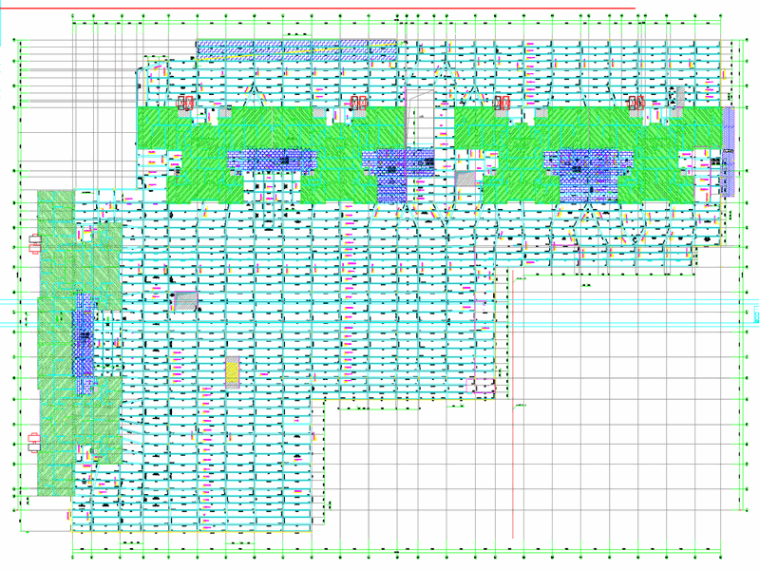Select the rightmost red paired symbol in top row
The height and width of the screenshot is (570, 760).
635,102
